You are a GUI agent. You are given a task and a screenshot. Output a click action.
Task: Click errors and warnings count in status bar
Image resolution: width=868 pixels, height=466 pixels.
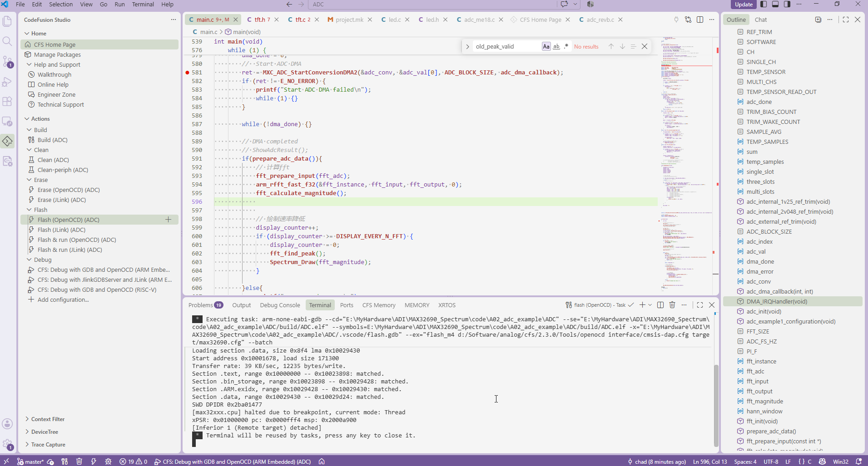pyautogui.click(x=134, y=461)
